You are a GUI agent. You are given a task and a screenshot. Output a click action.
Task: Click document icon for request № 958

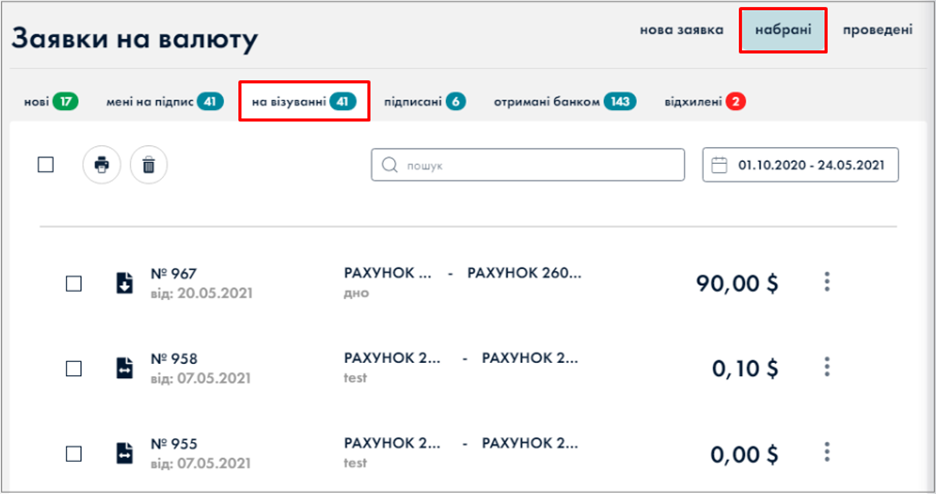[x=124, y=368]
